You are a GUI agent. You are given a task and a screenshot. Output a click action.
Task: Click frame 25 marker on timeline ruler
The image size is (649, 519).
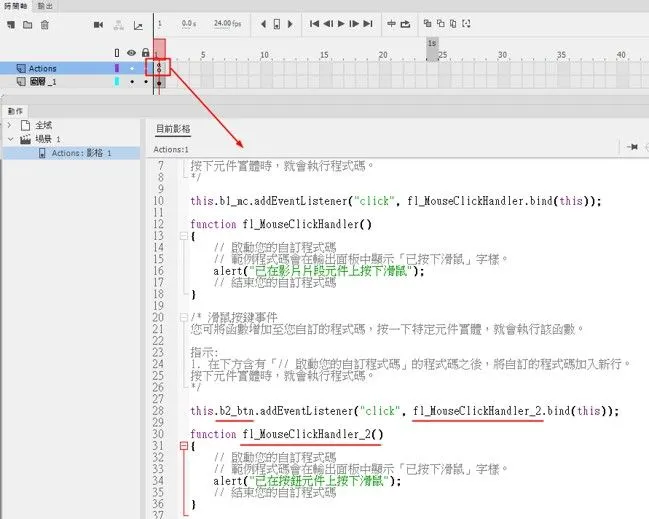point(442,55)
